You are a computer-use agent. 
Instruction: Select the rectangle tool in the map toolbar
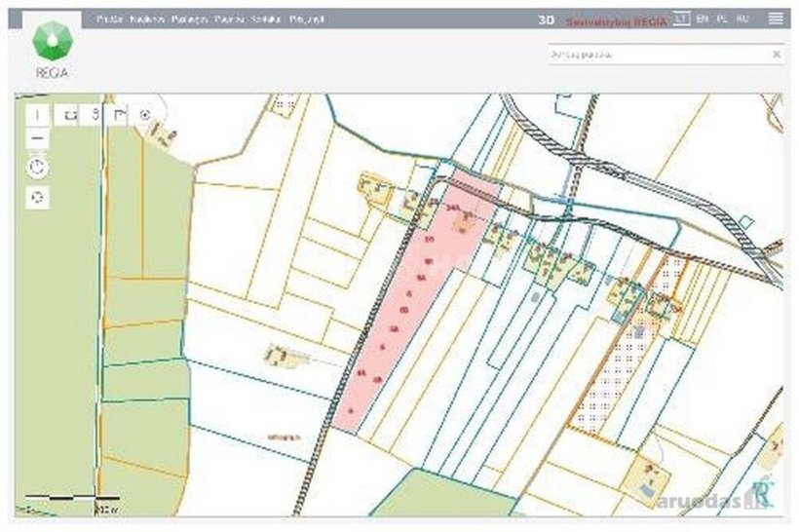point(70,114)
